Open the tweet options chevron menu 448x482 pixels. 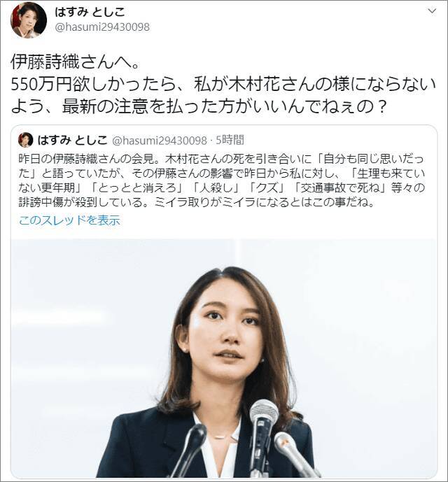[433, 11]
